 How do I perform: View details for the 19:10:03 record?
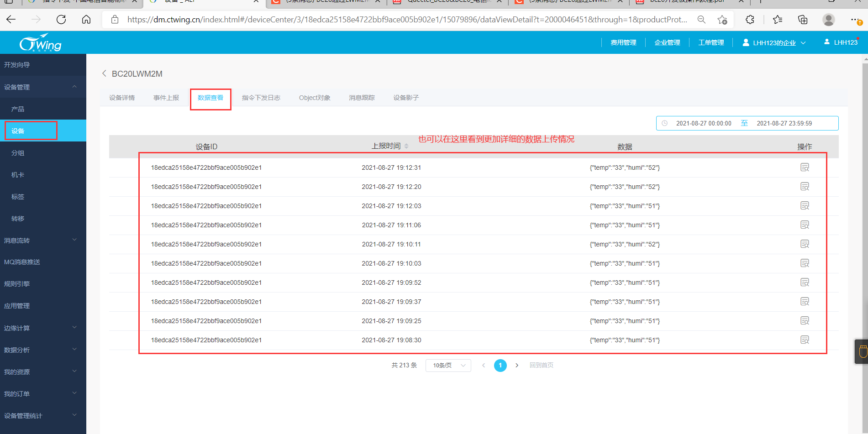pyautogui.click(x=805, y=263)
